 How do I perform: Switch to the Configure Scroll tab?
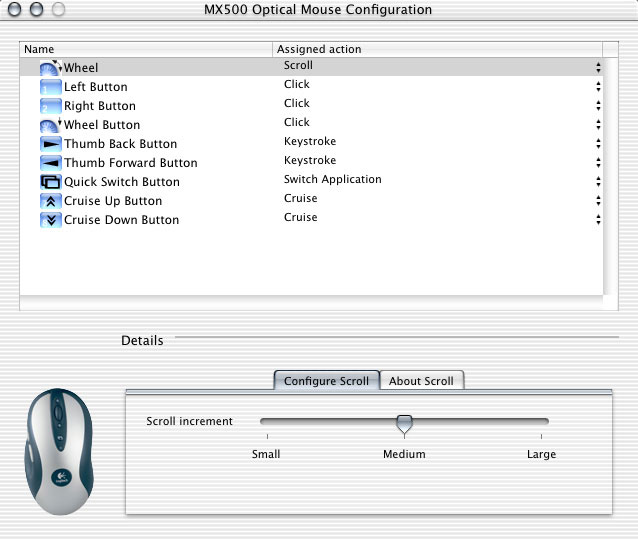click(327, 380)
